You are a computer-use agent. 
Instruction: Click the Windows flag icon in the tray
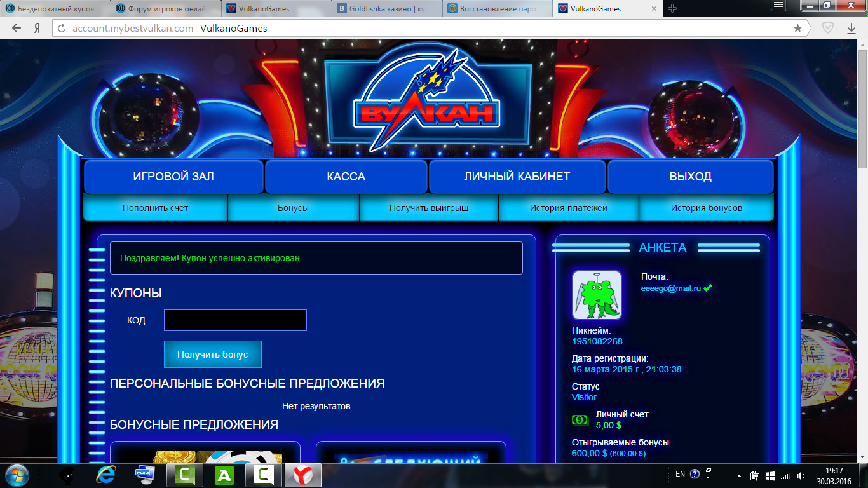(x=769, y=475)
